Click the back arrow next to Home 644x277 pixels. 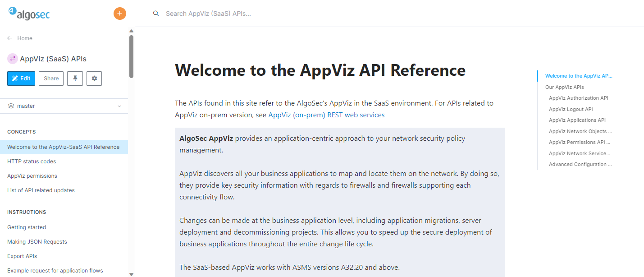point(10,38)
